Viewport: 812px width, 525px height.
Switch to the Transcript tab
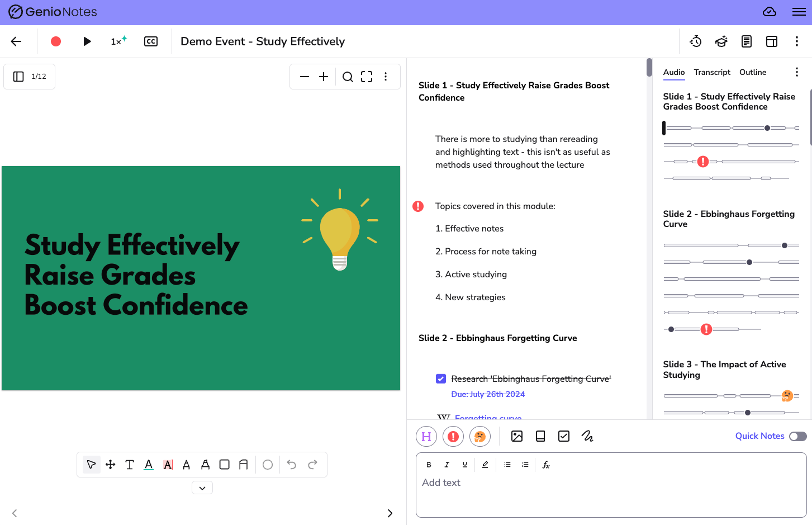[x=711, y=72]
